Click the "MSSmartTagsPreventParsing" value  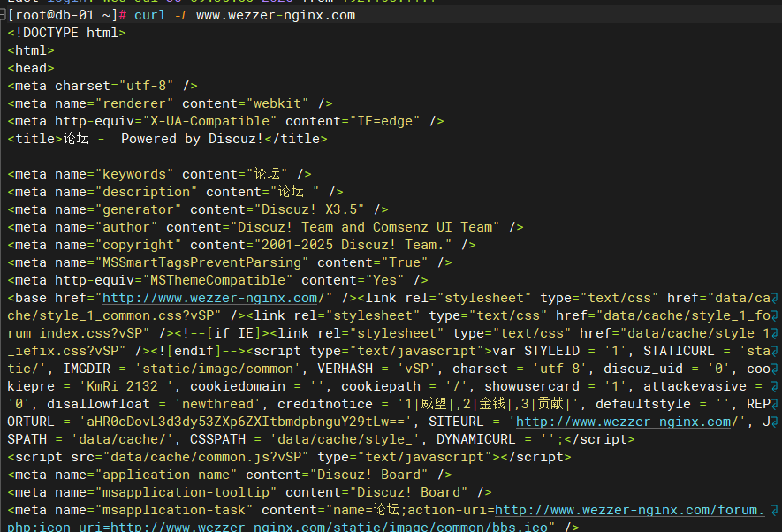[x=202, y=262]
